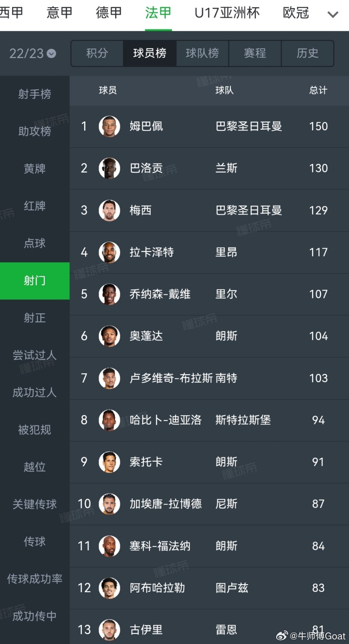Select 射手榜 in the sidebar
The width and height of the screenshot is (349, 644).
[35, 94]
